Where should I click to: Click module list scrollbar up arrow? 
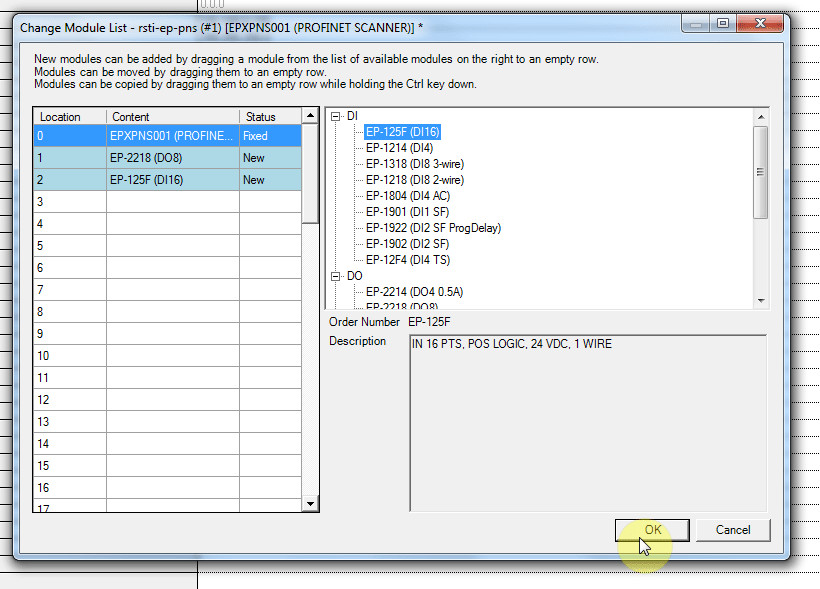click(310, 115)
